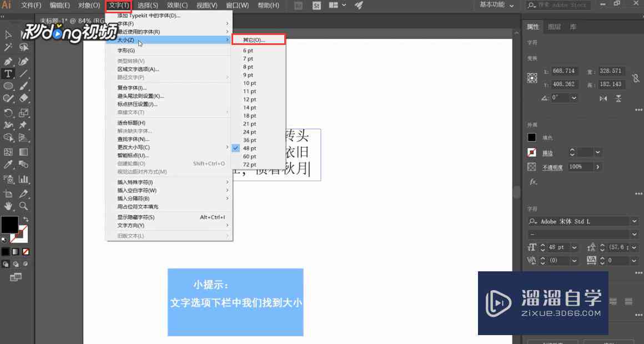Image resolution: width=644 pixels, height=344 pixels.
Task: Open the rotation angle 0° dropdown
Action: [574, 98]
